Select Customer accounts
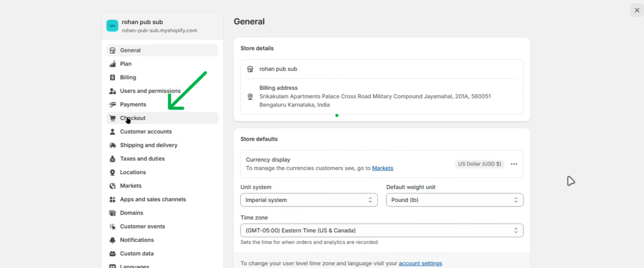The width and height of the screenshot is (644, 268). tap(162, 132)
